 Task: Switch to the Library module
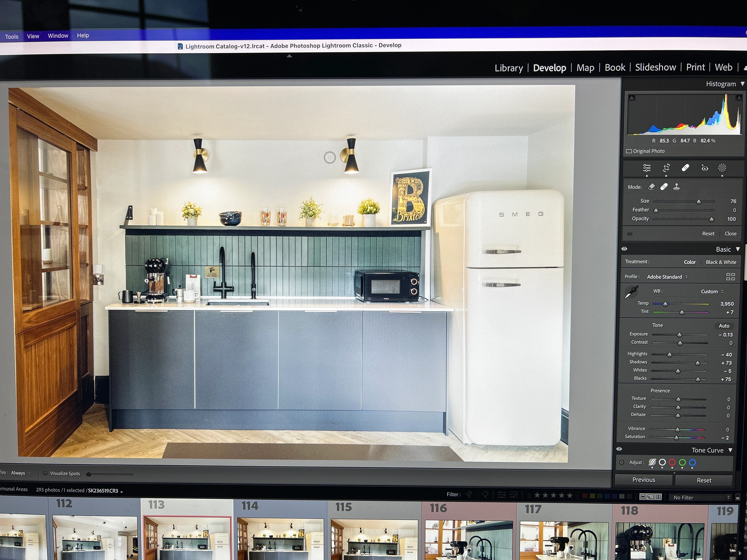(509, 68)
